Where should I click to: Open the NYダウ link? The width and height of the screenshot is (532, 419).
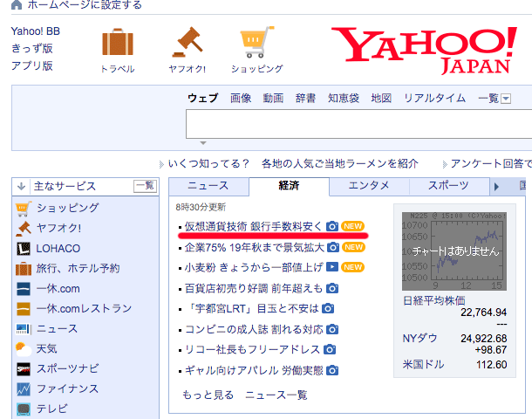(x=419, y=338)
